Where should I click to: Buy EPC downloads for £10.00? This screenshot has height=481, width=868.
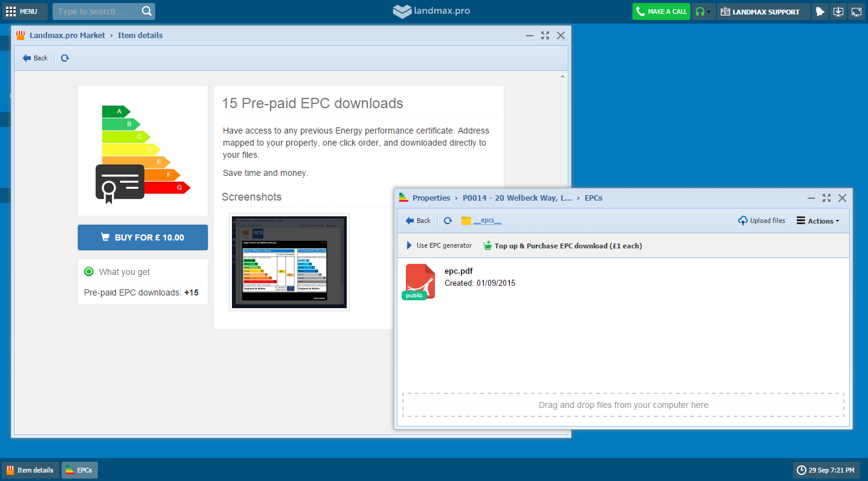(x=143, y=237)
